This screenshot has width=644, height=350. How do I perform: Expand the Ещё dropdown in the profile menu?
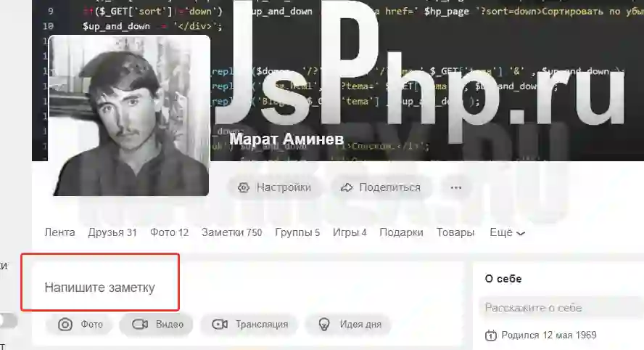pos(507,233)
